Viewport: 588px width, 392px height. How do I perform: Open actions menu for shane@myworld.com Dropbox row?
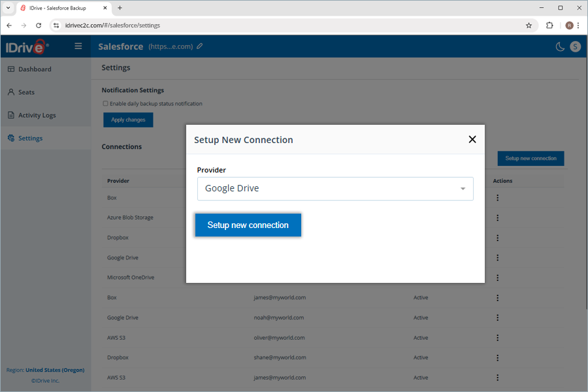[x=497, y=358]
